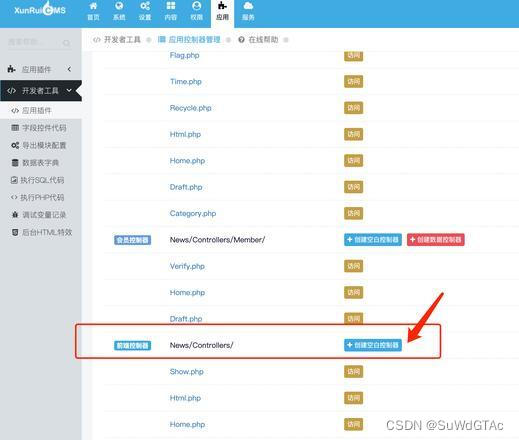Click the sidebar search magnifier icon

pyautogui.click(x=66, y=43)
